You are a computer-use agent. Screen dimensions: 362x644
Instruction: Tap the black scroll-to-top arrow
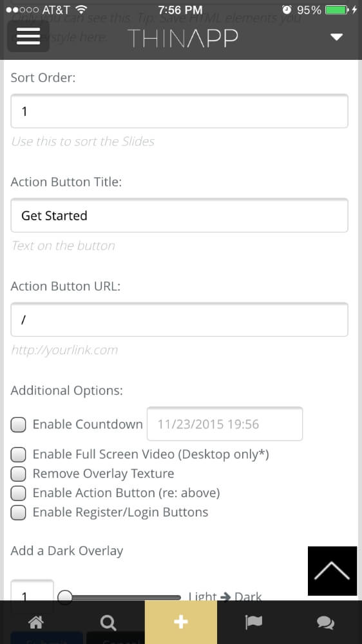point(332,571)
